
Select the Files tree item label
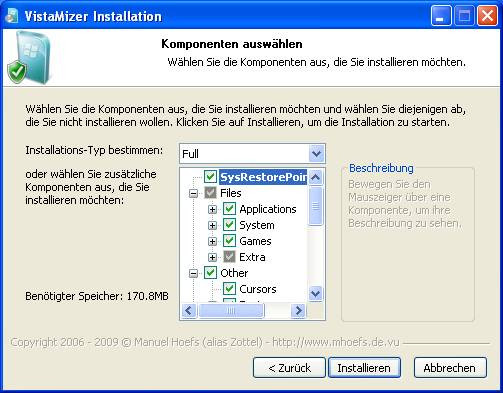pos(231,193)
